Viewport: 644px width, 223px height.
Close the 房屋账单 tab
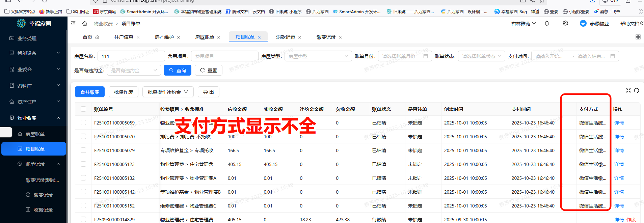click(x=219, y=37)
